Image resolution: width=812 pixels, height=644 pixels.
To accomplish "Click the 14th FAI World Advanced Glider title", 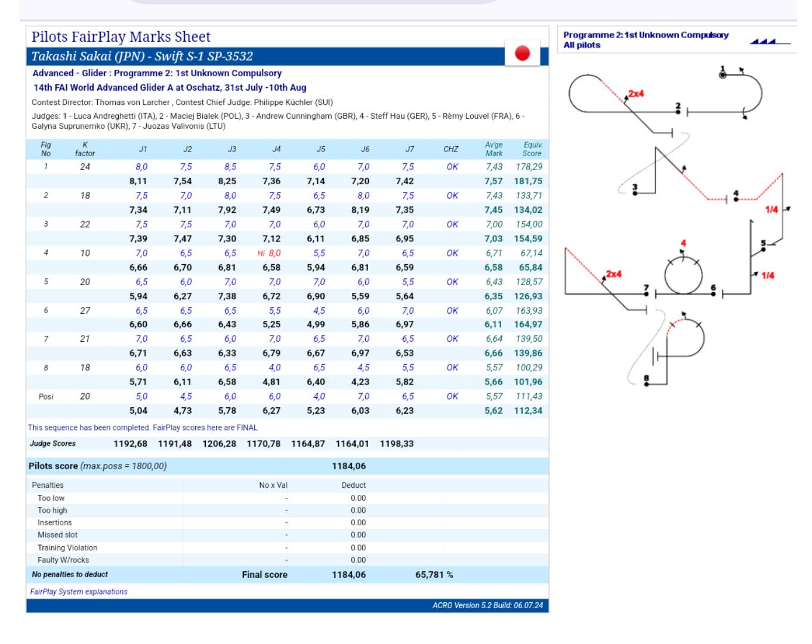I will 169,87.
